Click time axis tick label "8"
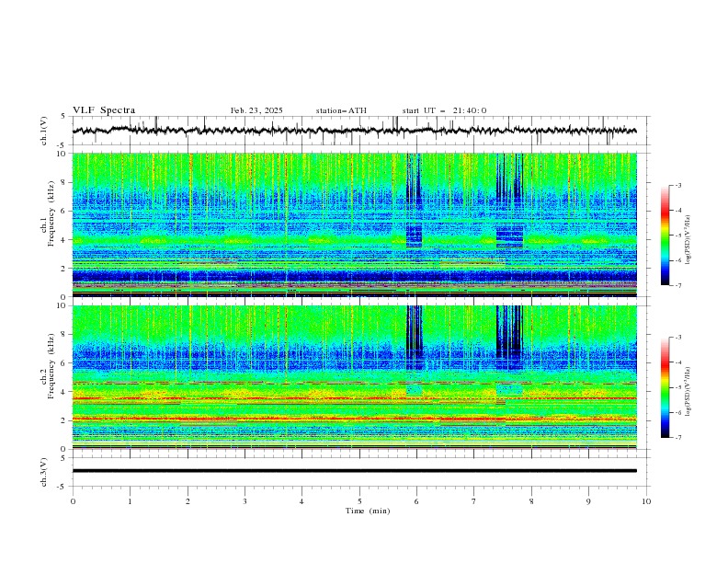This screenshot has height=563, width=728. point(531,501)
